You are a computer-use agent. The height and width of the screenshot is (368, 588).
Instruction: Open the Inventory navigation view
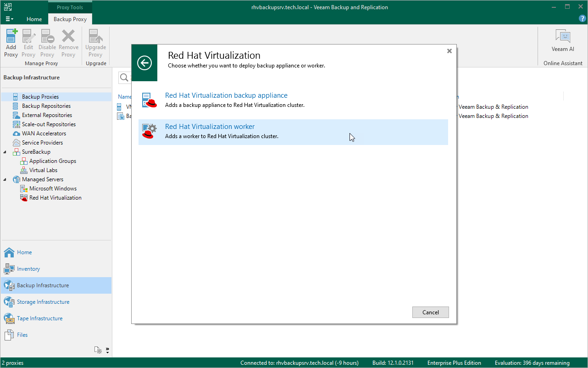point(56,269)
